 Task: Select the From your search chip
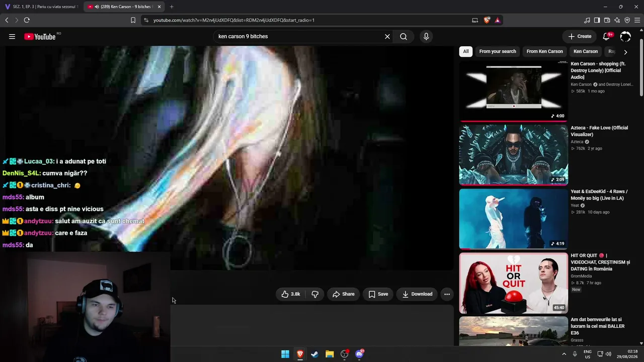tap(498, 51)
